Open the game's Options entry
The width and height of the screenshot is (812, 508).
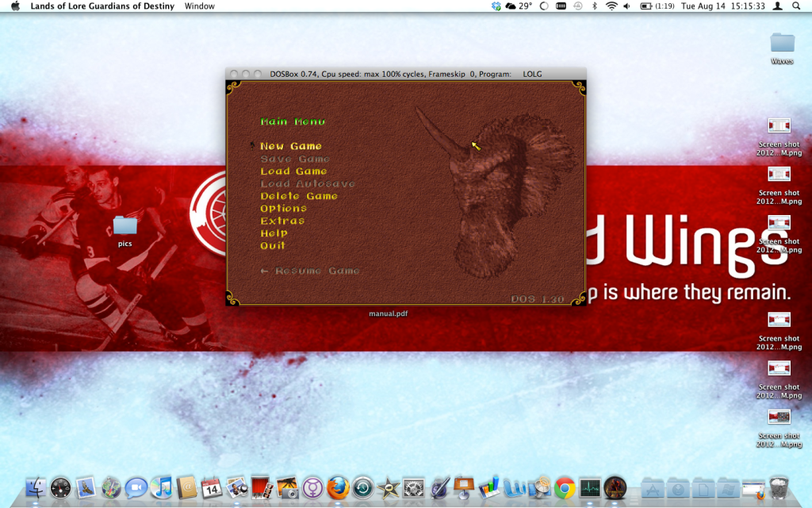(x=283, y=209)
